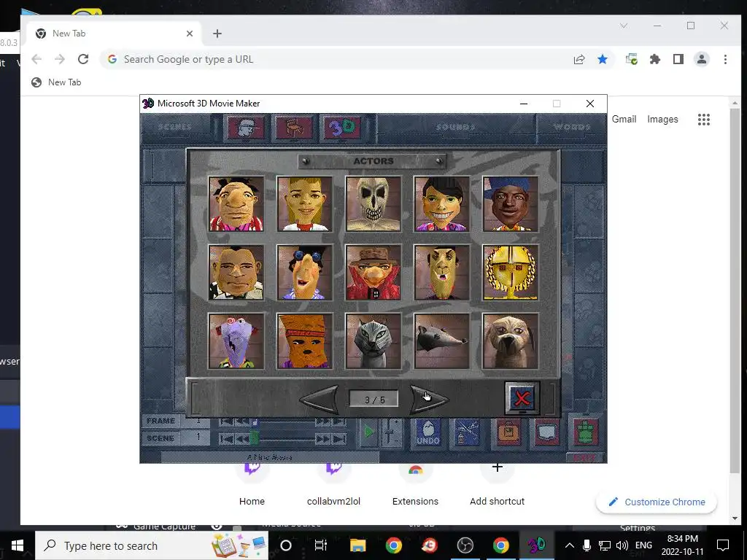Select the gray cat actor

(x=373, y=341)
